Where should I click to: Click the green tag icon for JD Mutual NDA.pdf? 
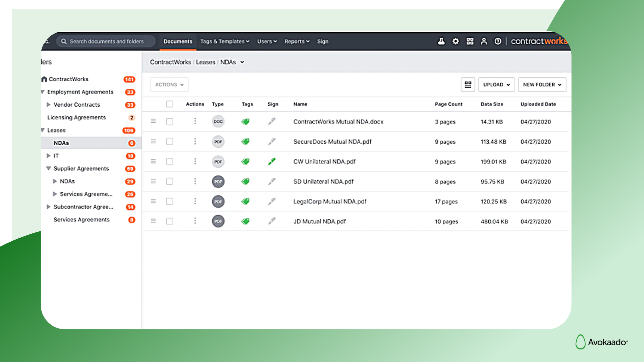[246, 221]
